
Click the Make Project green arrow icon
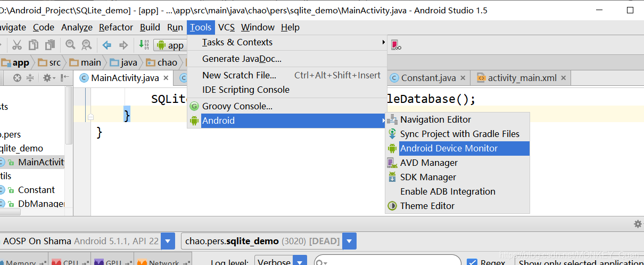pyautogui.click(x=144, y=45)
